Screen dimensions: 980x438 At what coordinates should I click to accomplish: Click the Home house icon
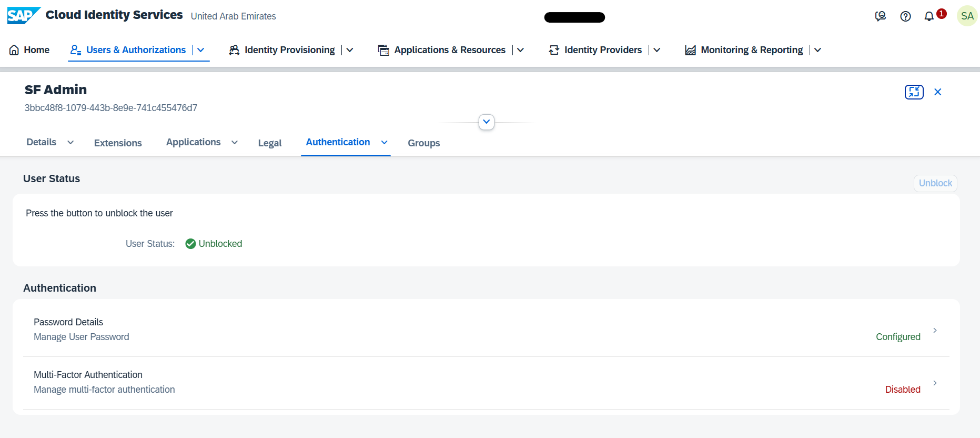pos(14,50)
